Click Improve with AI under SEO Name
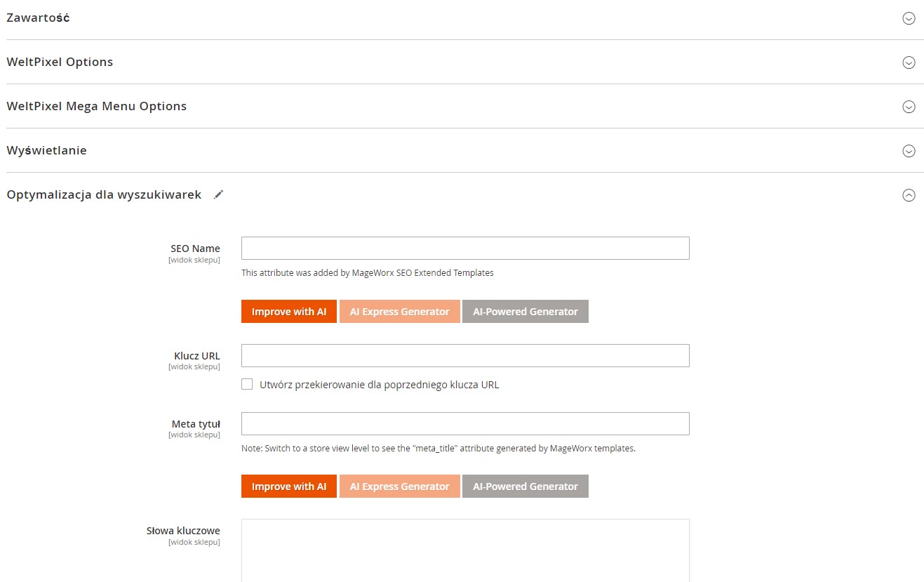Screen dimensions: 924x582 point(288,311)
